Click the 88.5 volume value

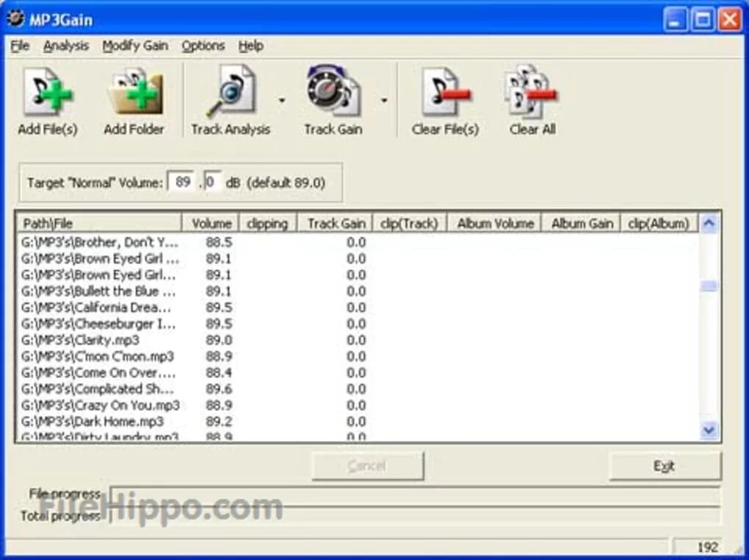[x=219, y=242]
